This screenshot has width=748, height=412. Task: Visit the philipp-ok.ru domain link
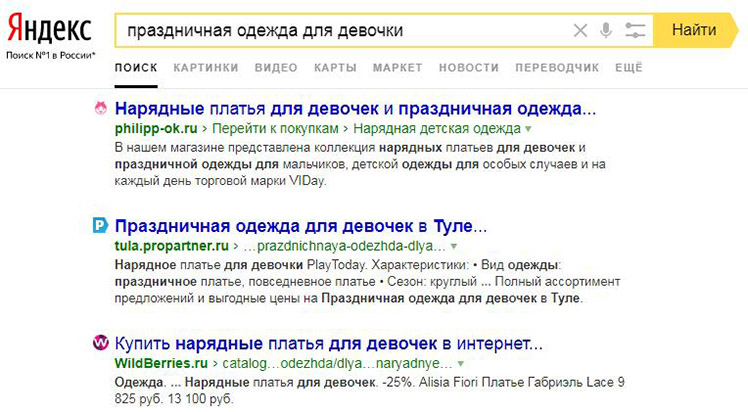[156, 129]
